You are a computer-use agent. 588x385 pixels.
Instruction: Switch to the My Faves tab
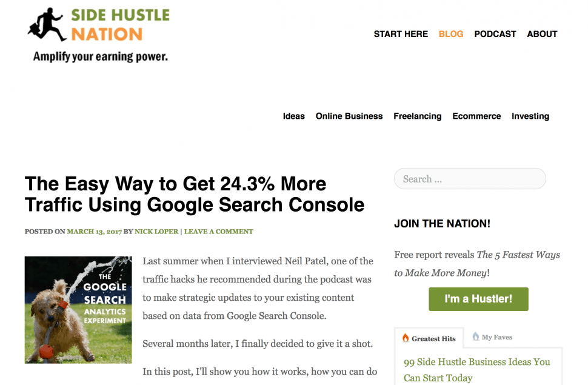pyautogui.click(x=492, y=337)
